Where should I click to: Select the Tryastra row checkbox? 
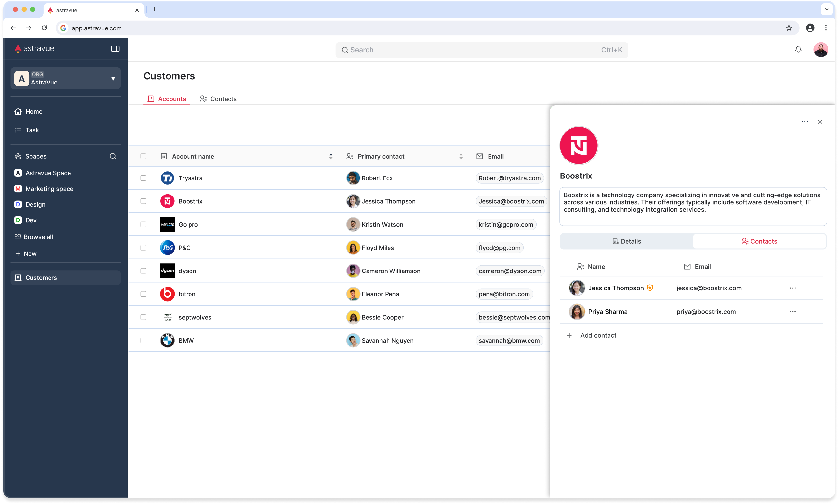(143, 178)
